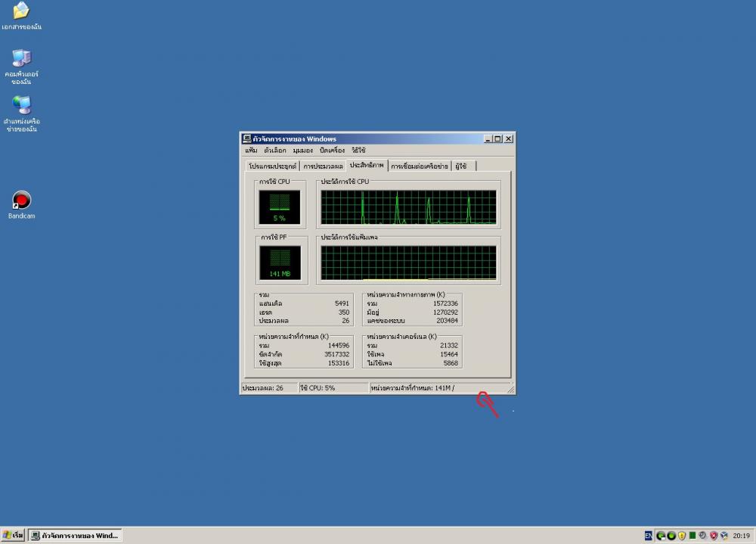This screenshot has width=756, height=544.
Task: Switch to the การเชื่อมต่อเครือข่าย tab
Action: [419, 166]
